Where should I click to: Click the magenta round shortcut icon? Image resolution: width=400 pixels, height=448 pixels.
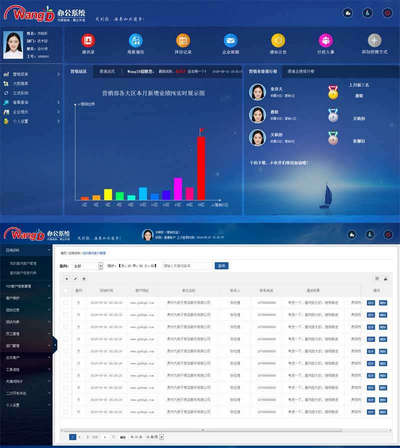(326, 41)
